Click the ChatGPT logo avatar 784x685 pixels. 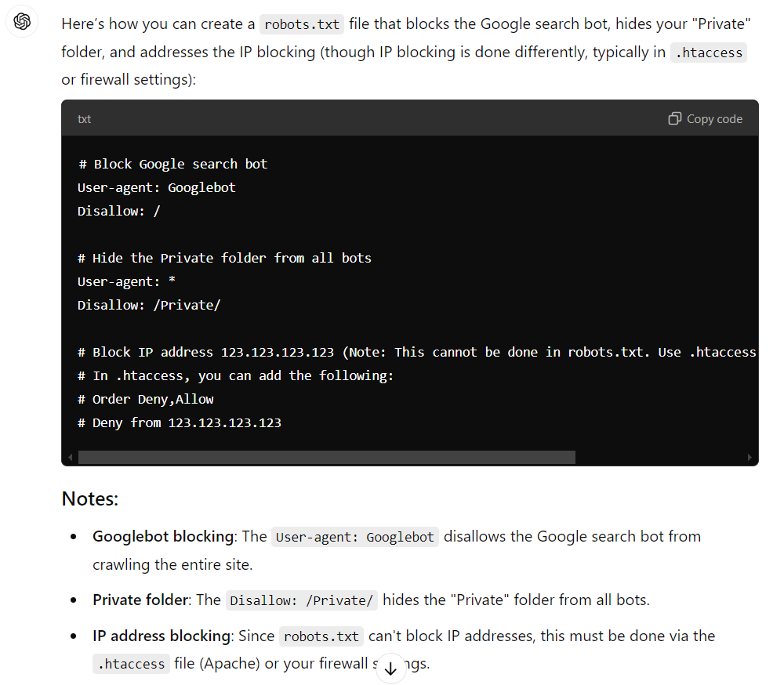coord(22,22)
